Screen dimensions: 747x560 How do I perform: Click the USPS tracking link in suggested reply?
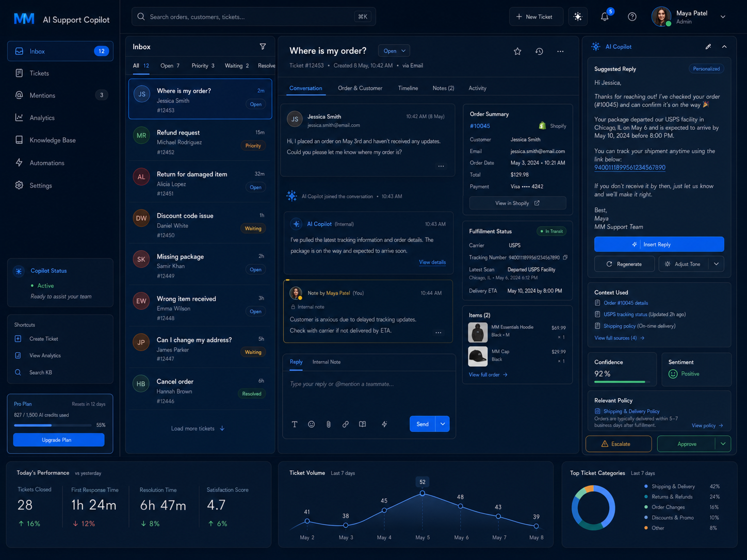(x=630, y=168)
